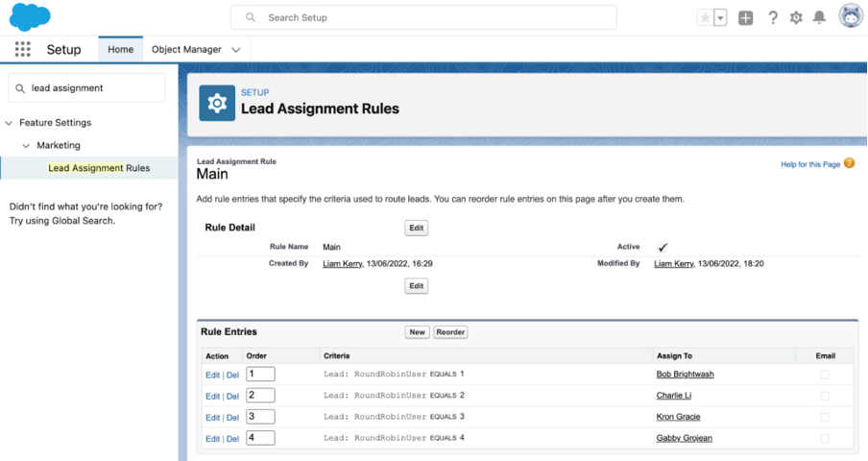Click the Active checkmark in Rule Detail
This screenshot has width=868, height=461.
[663, 248]
